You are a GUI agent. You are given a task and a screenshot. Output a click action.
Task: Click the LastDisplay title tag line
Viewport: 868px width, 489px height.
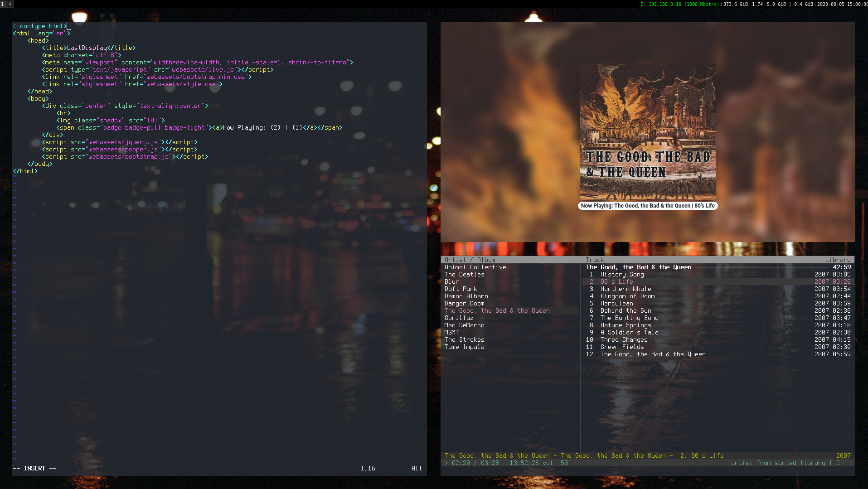pos(89,48)
